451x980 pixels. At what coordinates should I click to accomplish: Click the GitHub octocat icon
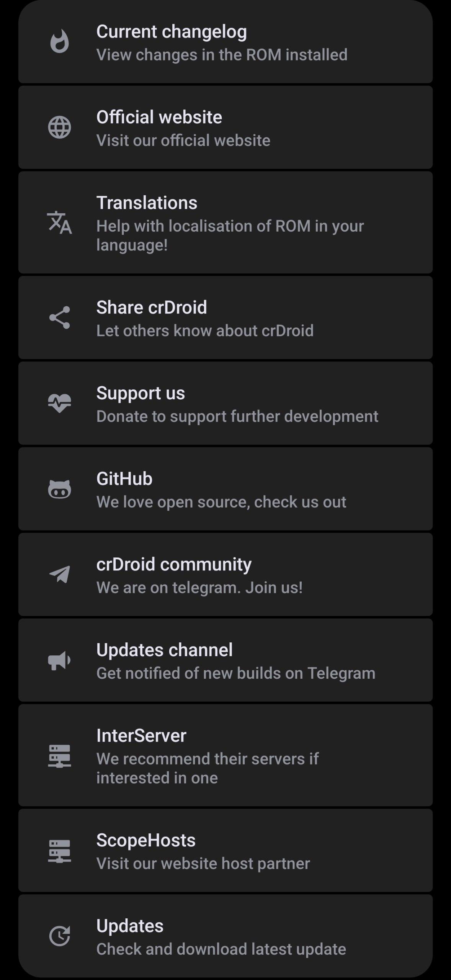point(59,489)
